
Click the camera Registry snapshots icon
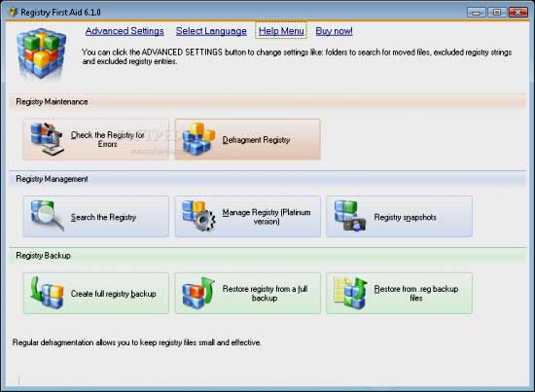(x=350, y=216)
